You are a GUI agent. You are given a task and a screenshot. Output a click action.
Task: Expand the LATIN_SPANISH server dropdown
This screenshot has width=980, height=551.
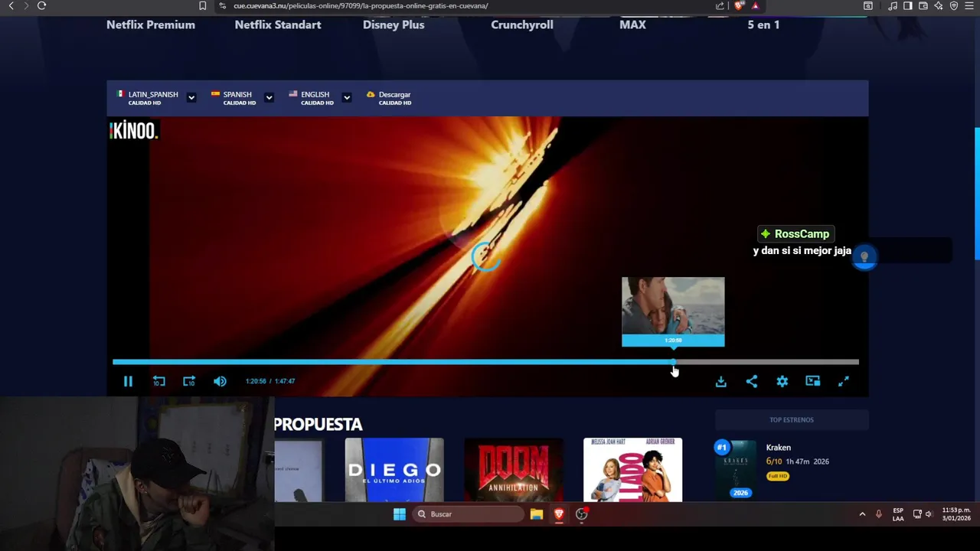pos(191,97)
